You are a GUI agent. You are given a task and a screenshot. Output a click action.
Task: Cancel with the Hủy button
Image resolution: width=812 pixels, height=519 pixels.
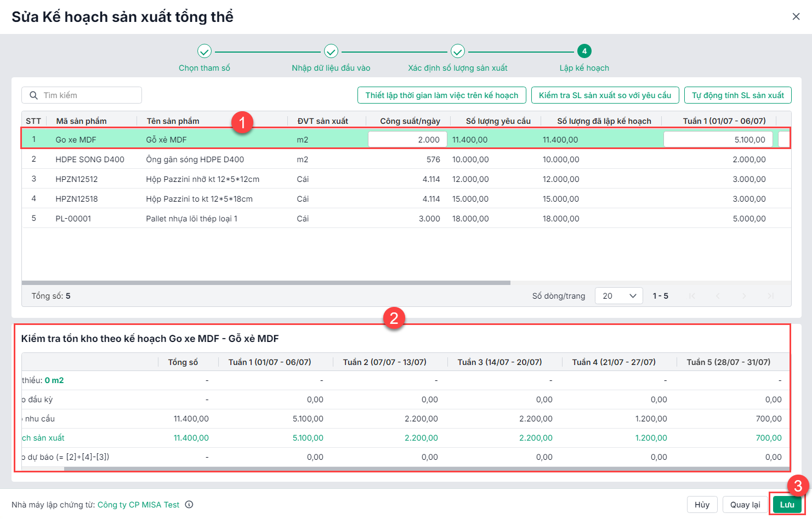[702, 505]
